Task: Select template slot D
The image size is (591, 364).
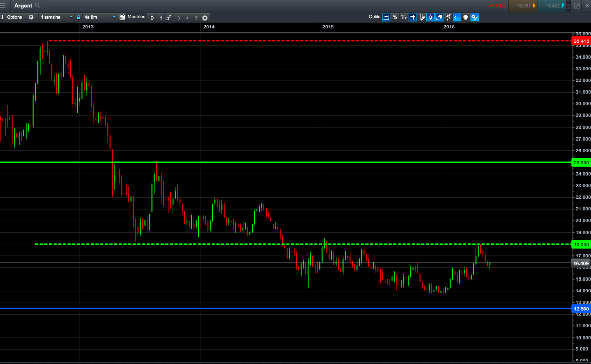Action: click(x=152, y=18)
